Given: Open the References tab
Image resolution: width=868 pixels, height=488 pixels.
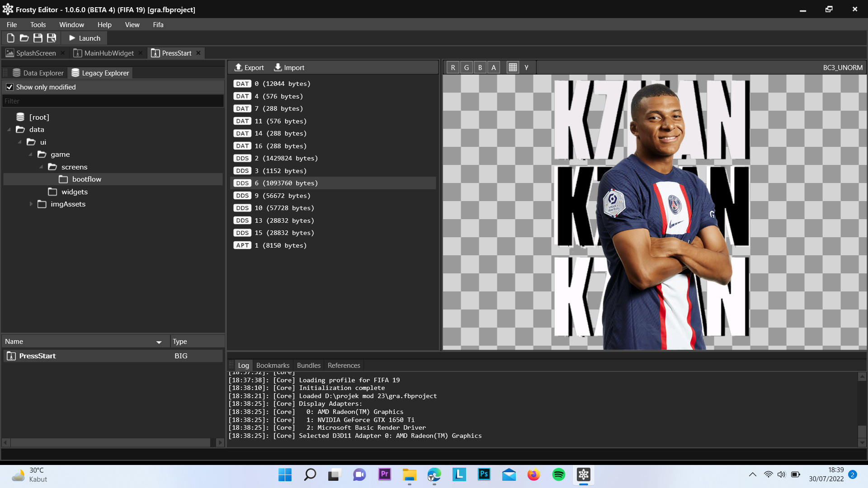Looking at the screenshot, I should pyautogui.click(x=344, y=366).
